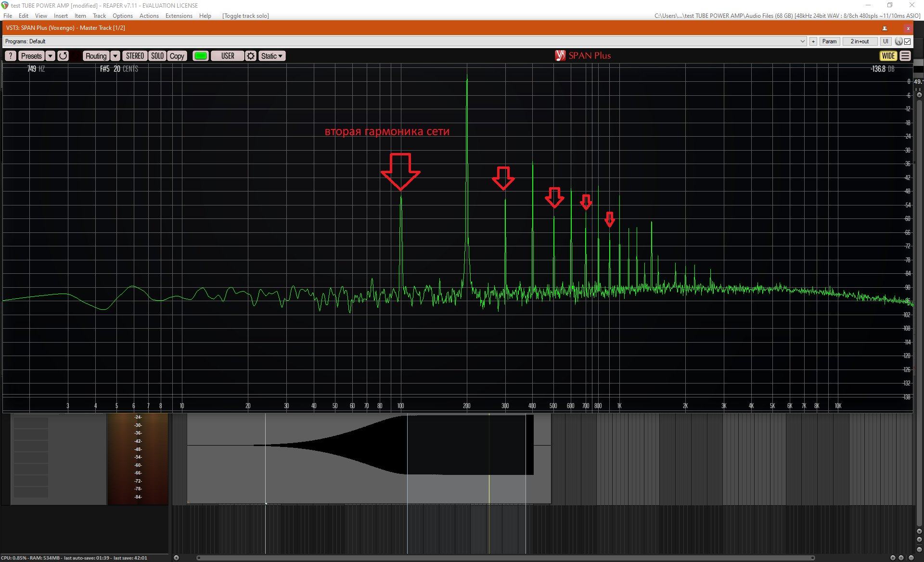Image resolution: width=924 pixels, height=562 pixels.
Task: Toggle the WIDE view mode button
Action: 888,56
